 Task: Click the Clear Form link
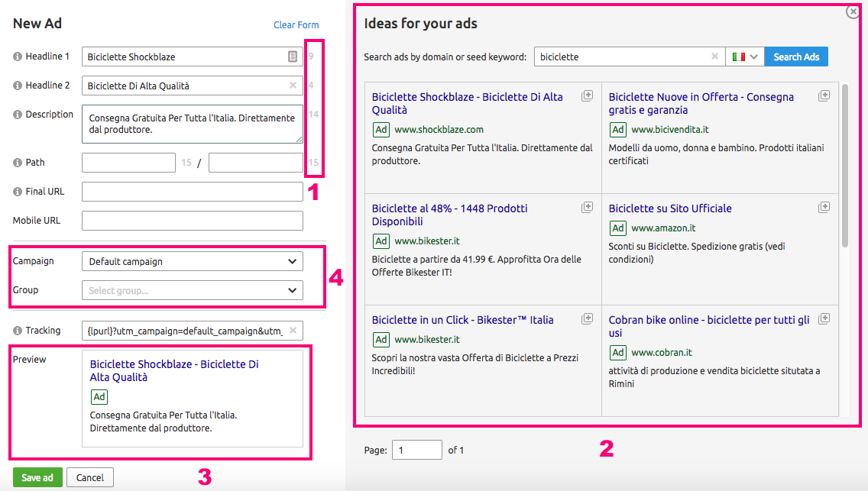click(x=296, y=24)
